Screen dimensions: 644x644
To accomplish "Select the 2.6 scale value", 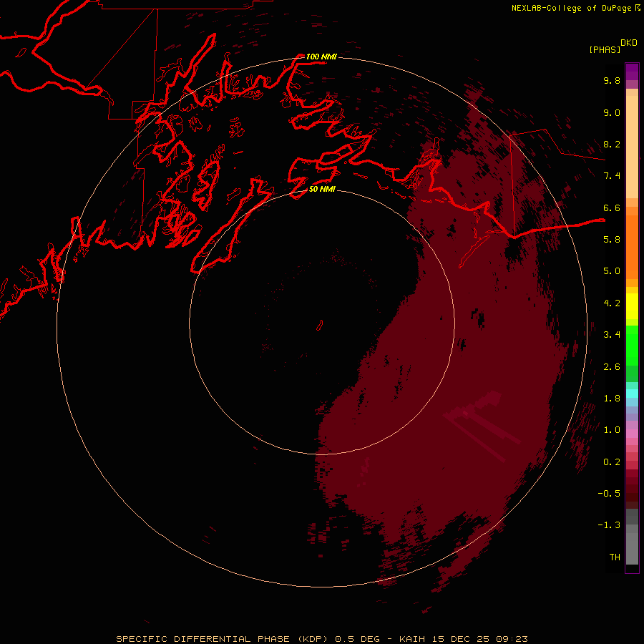I will pyautogui.click(x=612, y=367).
